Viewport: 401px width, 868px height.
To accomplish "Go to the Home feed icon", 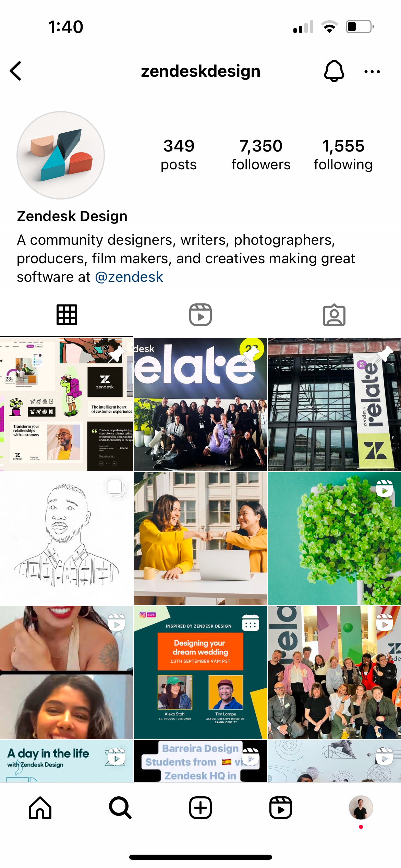I will [x=40, y=808].
